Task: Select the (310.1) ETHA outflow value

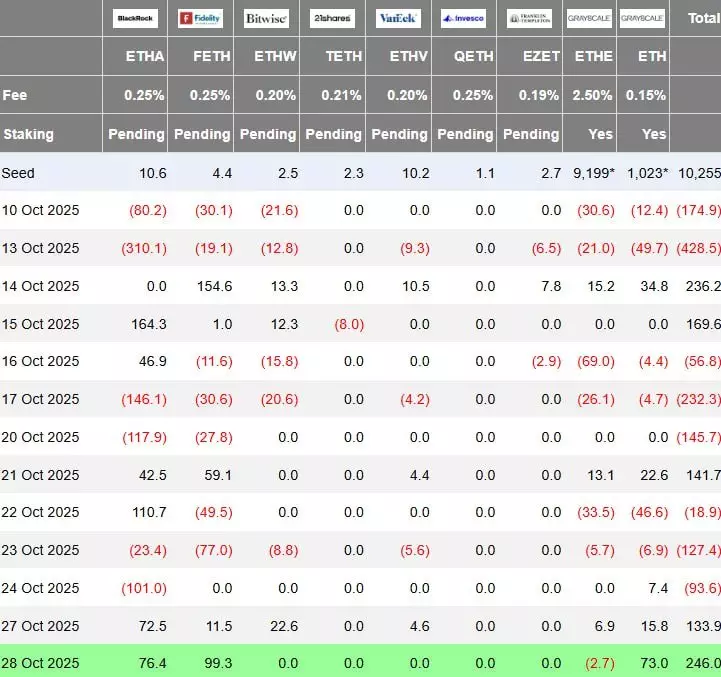Action: point(144,248)
